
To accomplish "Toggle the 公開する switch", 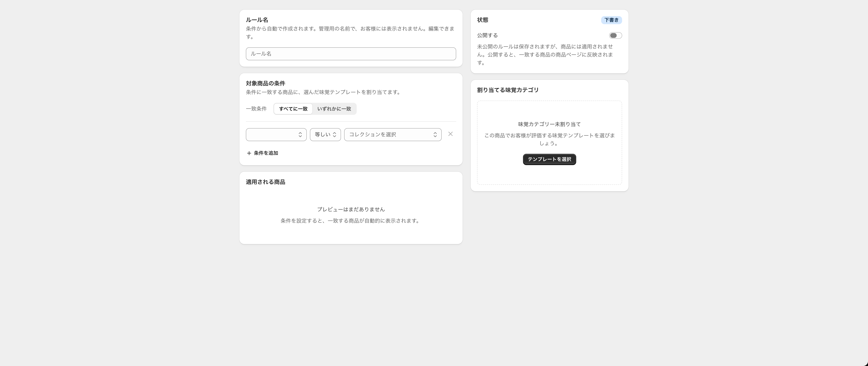I will point(615,35).
